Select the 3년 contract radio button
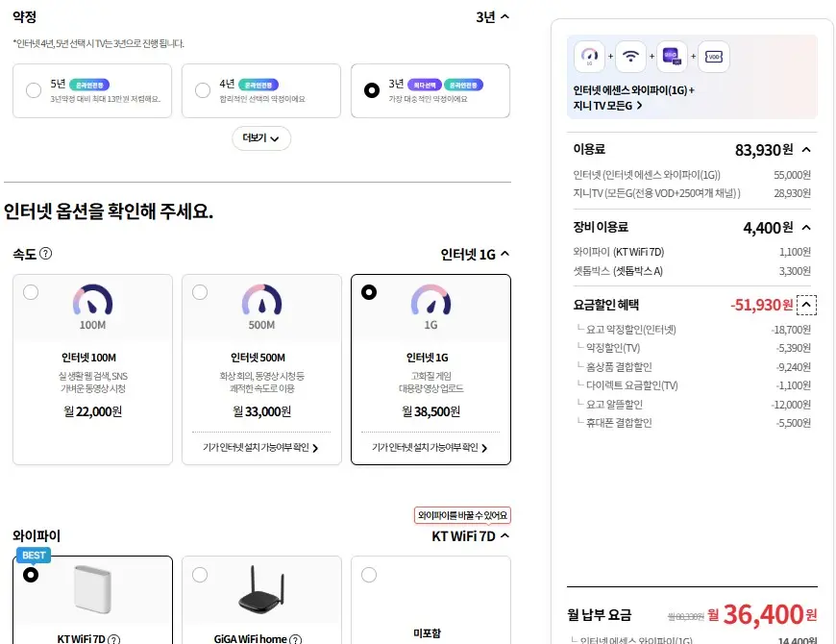The width and height of the screenshot is (836, 644). [372, 90]
